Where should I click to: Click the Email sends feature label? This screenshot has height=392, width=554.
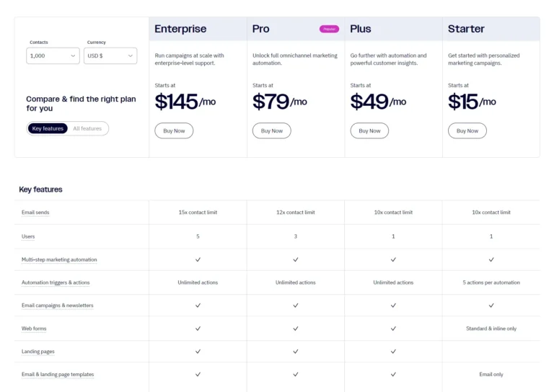pyautogui.click(x=35, y=213)
